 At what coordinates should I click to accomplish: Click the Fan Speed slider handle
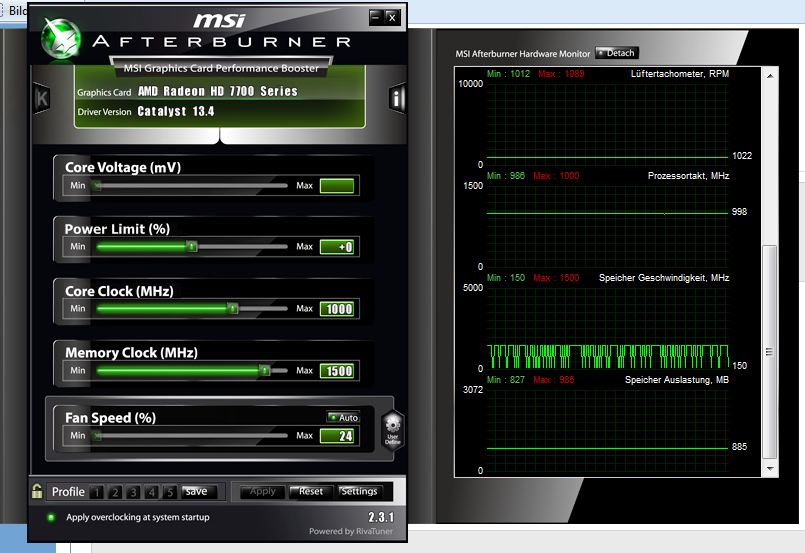coord(97,435)
